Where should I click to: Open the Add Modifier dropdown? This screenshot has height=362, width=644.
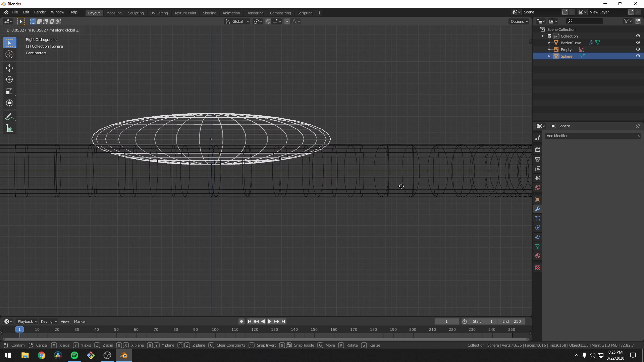[x=593, y=136]
